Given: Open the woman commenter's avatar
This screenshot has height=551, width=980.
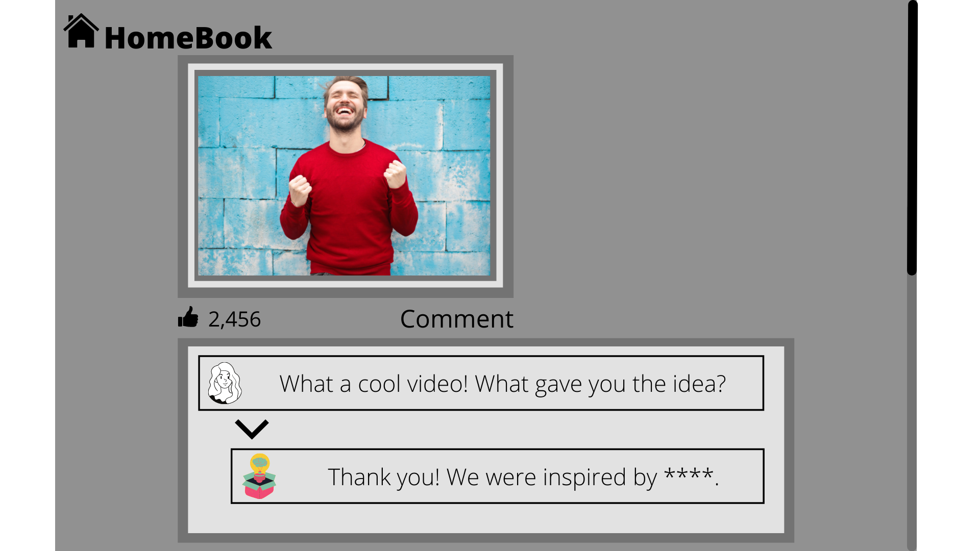Looking at the screenshot, I should point(225,383).
